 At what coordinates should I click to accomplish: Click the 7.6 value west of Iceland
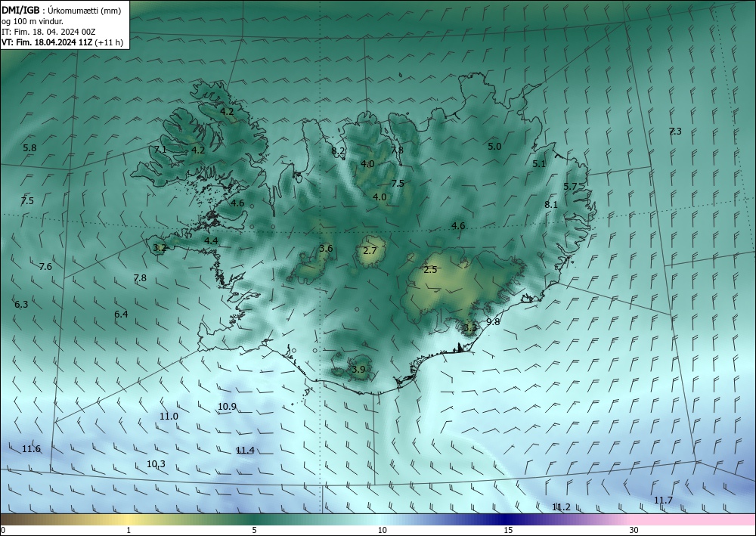tap(45, 267)
